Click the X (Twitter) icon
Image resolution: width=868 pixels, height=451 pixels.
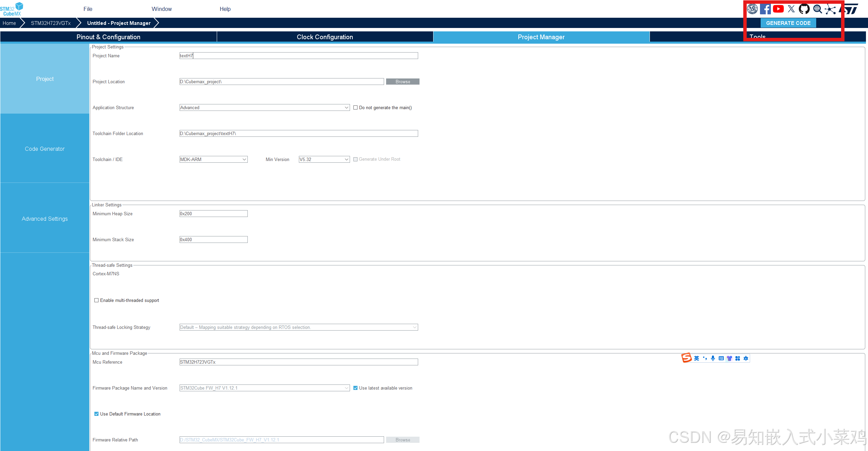(791, 9)
